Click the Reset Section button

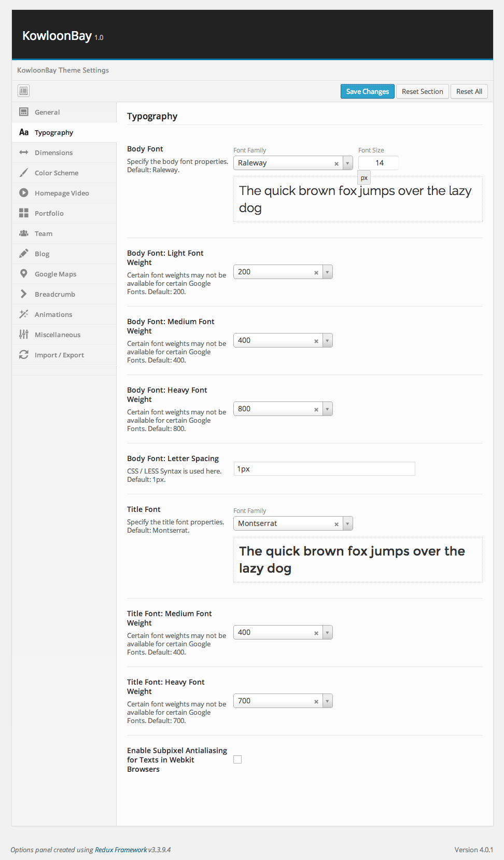click(x=422, y=91)
